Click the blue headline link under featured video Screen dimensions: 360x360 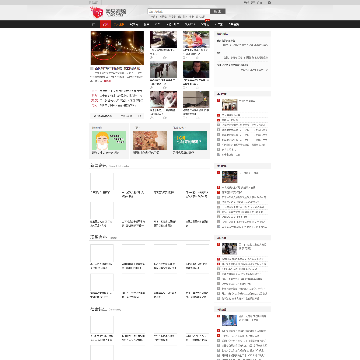point(117,68)
